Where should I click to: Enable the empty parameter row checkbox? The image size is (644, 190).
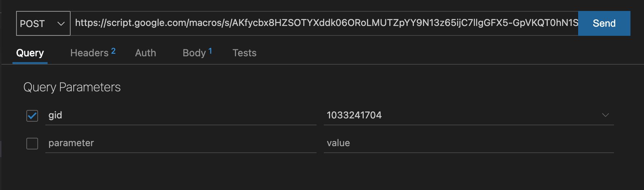pos(32,143)
